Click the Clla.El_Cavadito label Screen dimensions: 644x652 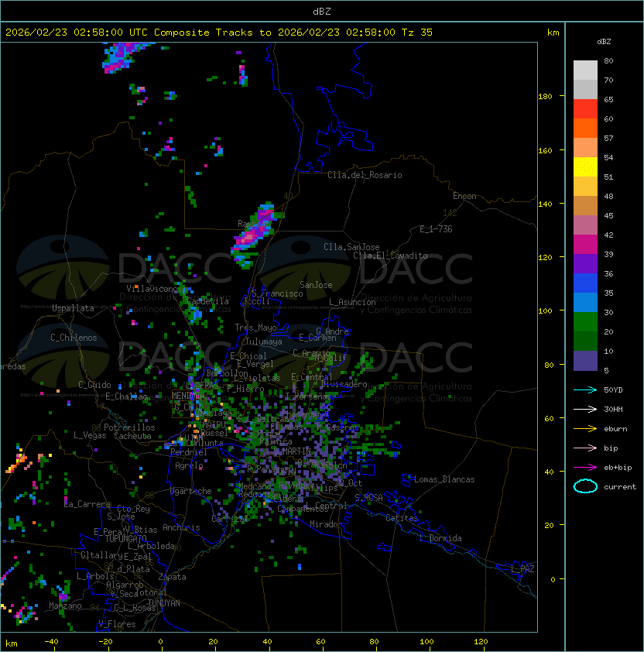(390, 256)
